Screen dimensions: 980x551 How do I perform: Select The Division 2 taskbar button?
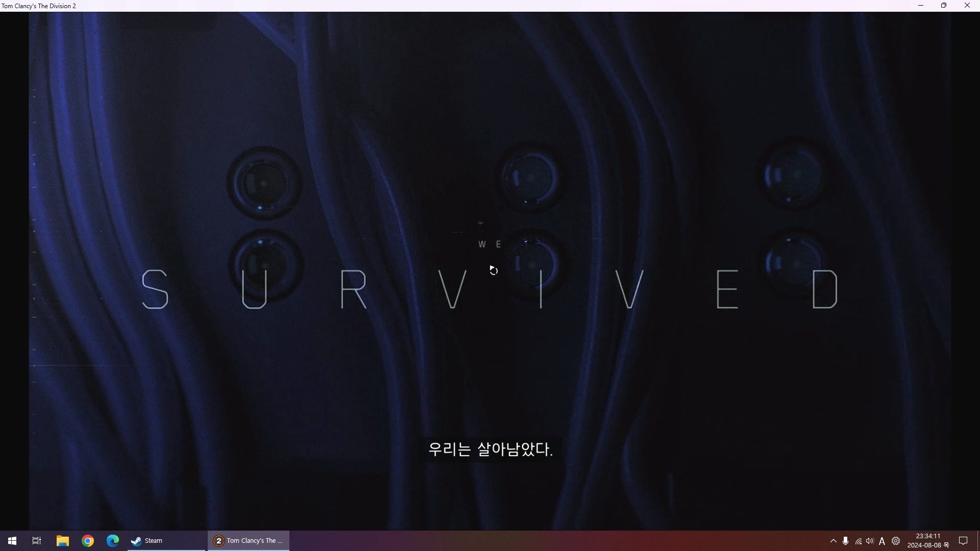[249, 541]
